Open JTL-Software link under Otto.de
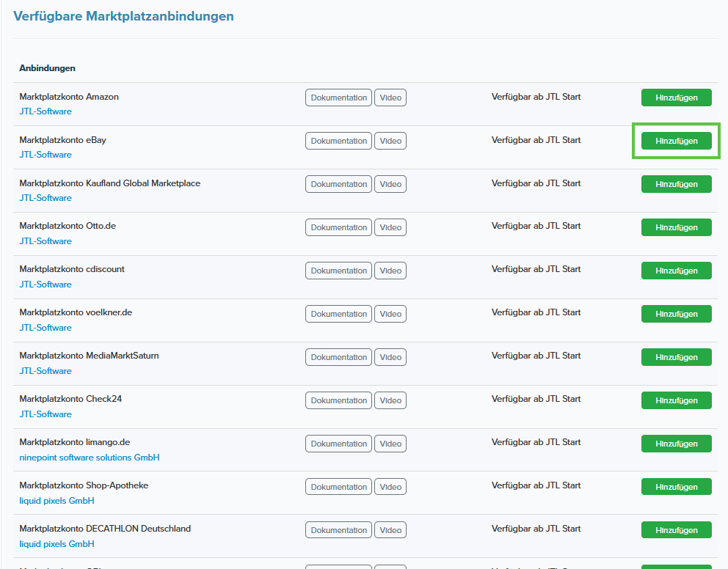Viewport: 728px width, 569px height. click(45, 241)
